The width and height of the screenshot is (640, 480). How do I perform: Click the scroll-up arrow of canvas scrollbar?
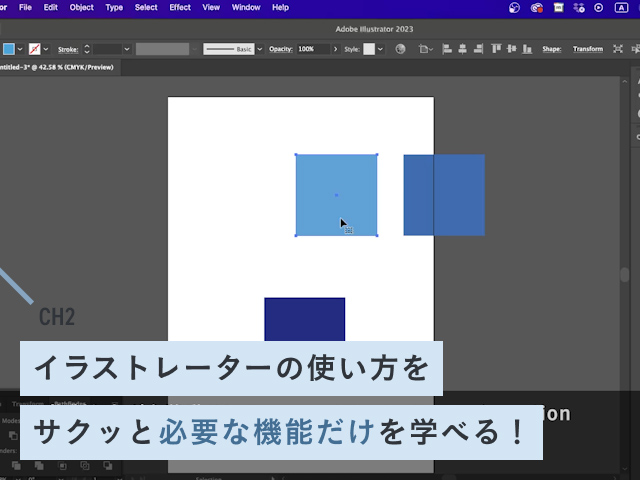624,82
